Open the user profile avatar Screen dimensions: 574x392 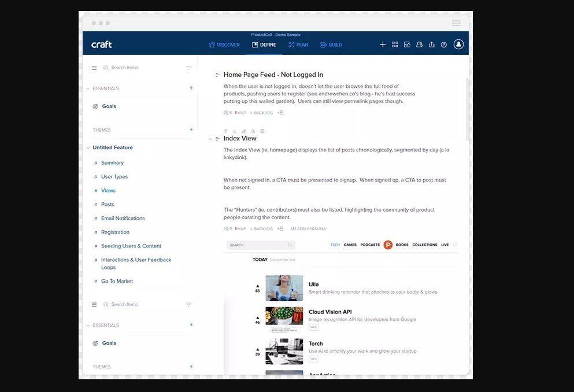pyautogui.click(x=458, y=45)
